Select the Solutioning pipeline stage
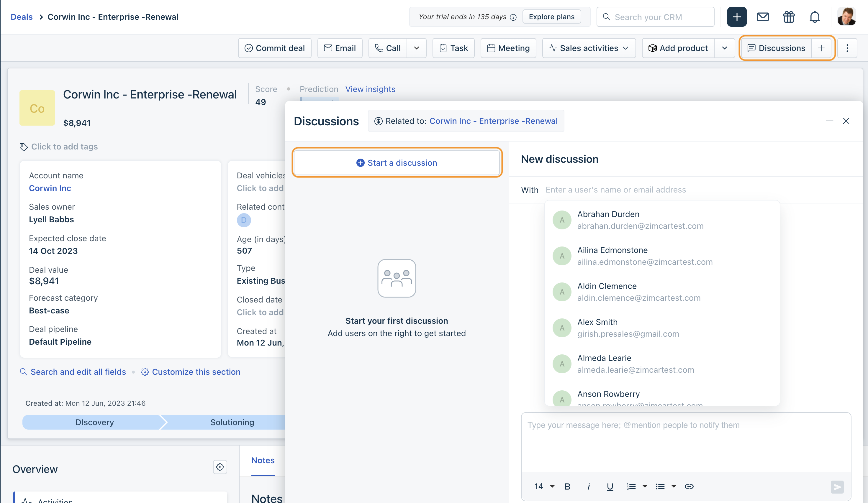The height and width of the screenshot is (503, 868). tap(232, 422)
